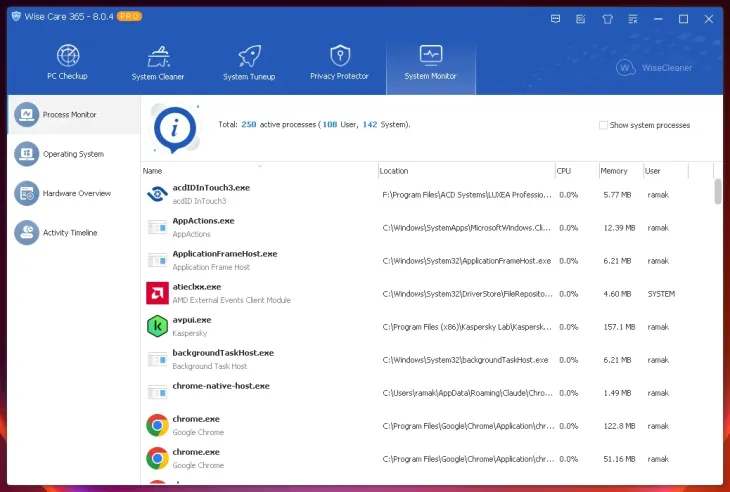The image size is (730, 492).
Task: Click the acdIDInTouch3.exe eye icon
Action: (x=157, y=194)
